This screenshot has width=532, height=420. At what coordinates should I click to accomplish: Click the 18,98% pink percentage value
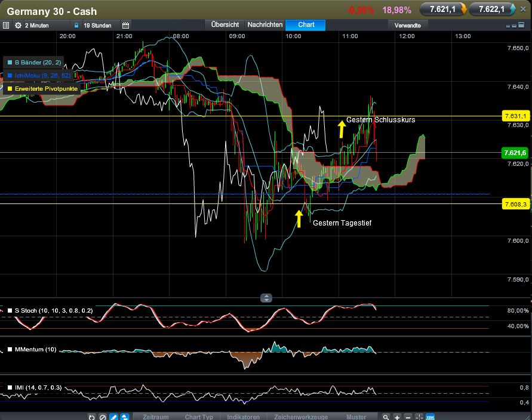397,10
